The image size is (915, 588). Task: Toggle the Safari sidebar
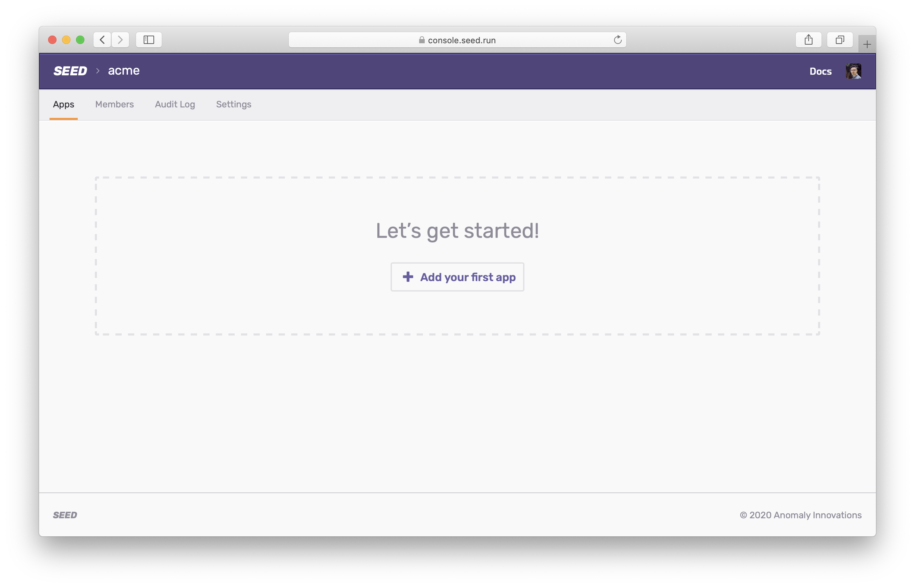coord(149,40)
